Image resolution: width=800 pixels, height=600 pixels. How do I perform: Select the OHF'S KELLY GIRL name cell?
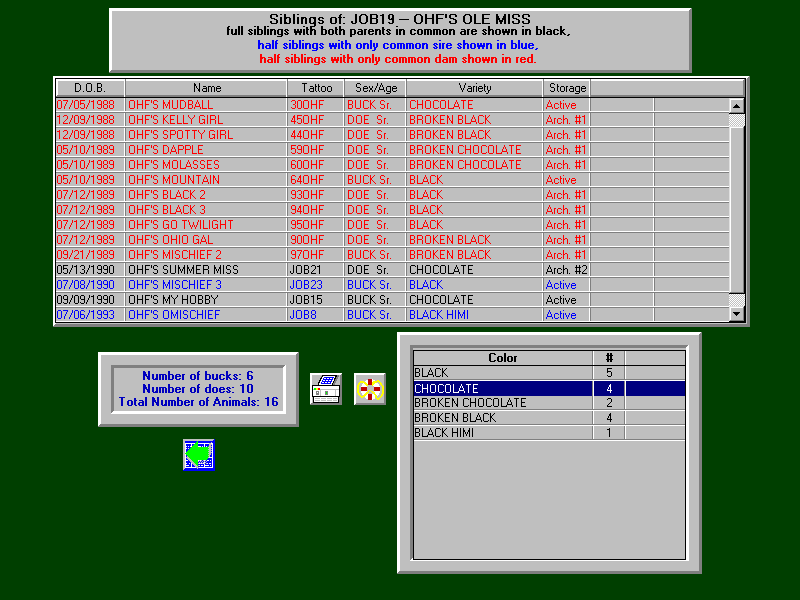(206, 120)
